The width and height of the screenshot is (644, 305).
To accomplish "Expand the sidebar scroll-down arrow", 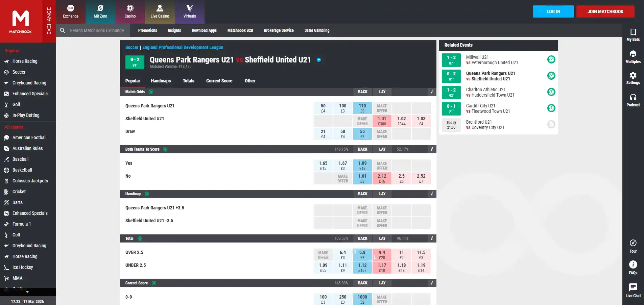I will (27, 292).
